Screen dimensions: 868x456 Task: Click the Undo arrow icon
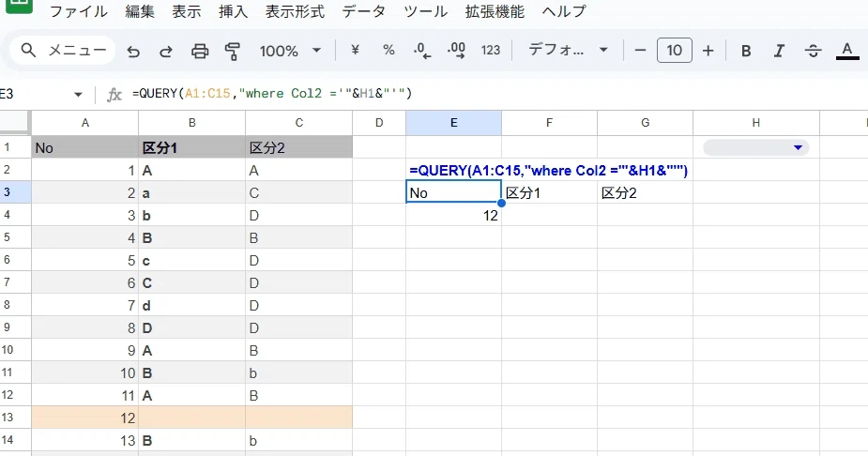pos(133,52)
